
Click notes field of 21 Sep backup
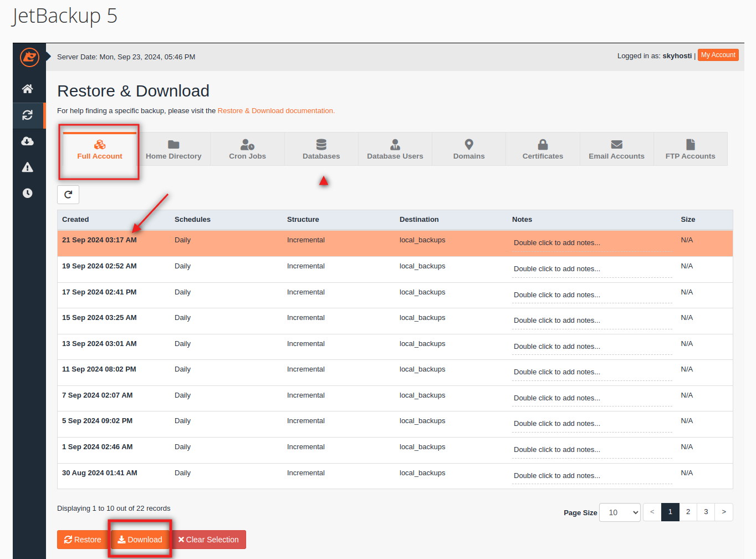(x=592, y=243)
